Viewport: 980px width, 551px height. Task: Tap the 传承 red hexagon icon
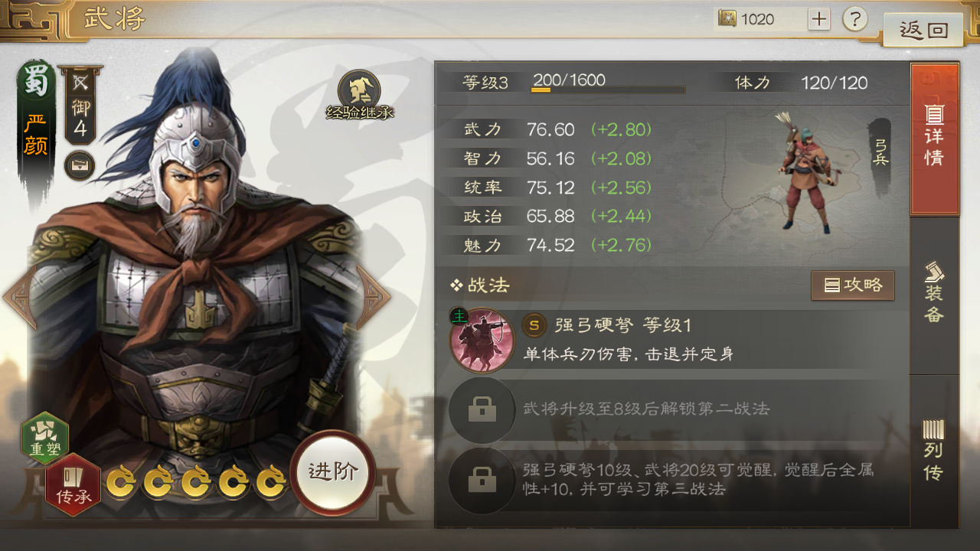(x=73, y=485)
